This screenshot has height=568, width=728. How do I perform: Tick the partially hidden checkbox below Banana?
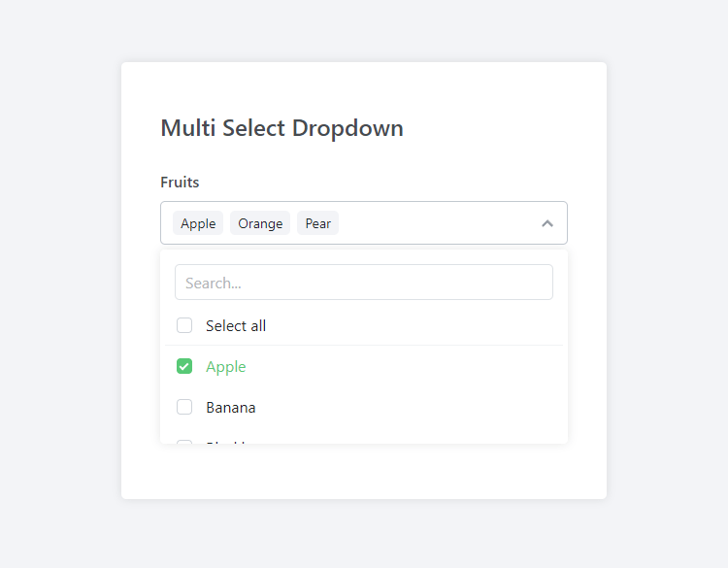tap(184, 441)
